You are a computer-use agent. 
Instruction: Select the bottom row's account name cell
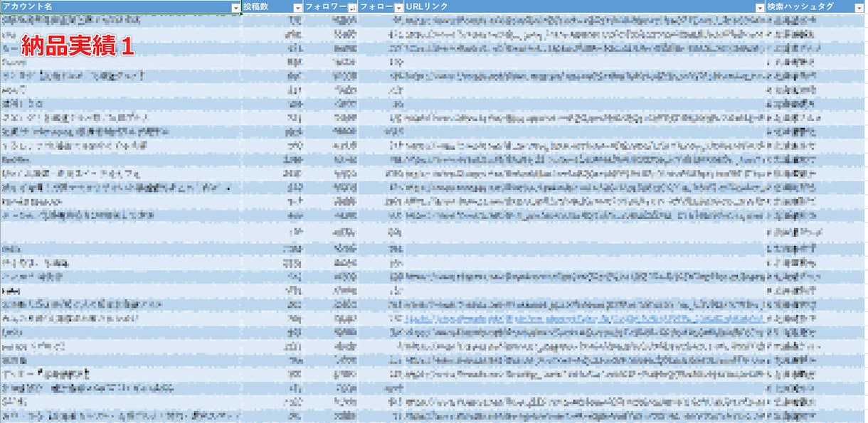pyautogui.click(x=121, y=416)
